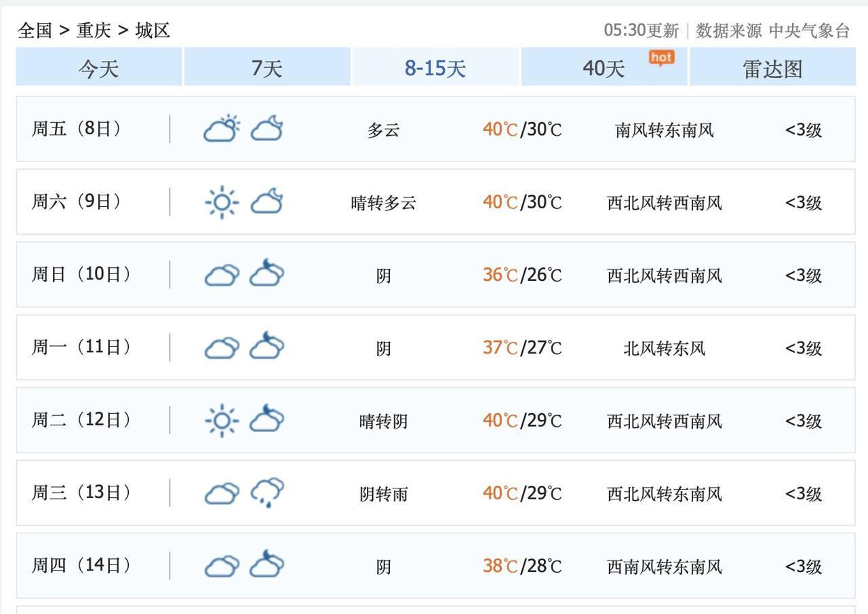Click the daytime overcast icon for Sunday 10日
This screenshot has height=614, width=868.
222,275
